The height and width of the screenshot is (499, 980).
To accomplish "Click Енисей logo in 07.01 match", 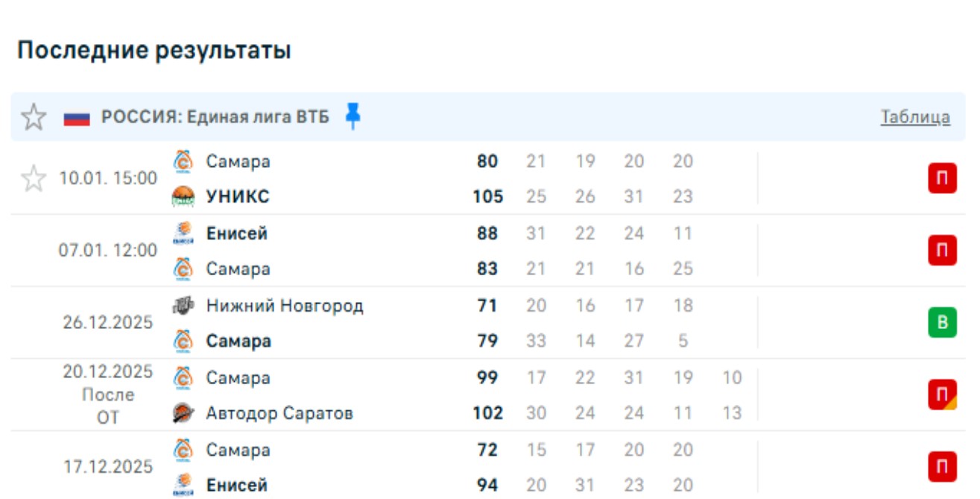I will pos(183,233).
